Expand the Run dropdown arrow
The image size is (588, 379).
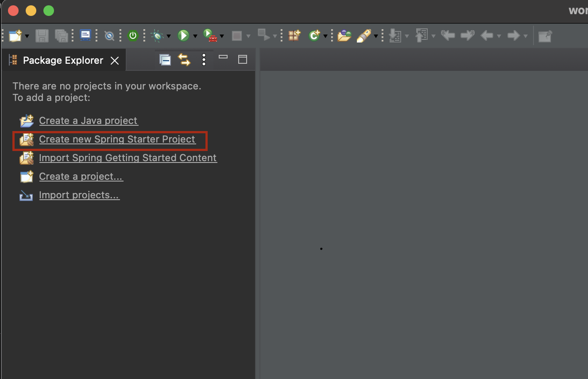pyautogui.click(x=195, y=36)
